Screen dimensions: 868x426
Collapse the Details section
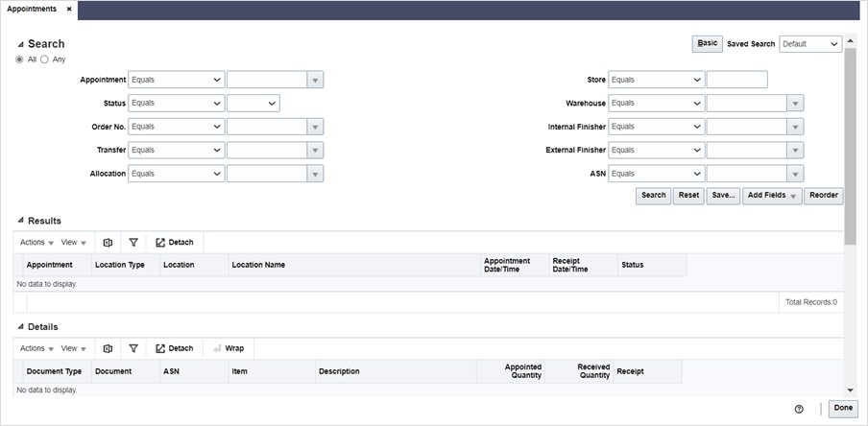click(x=20, y=327)
